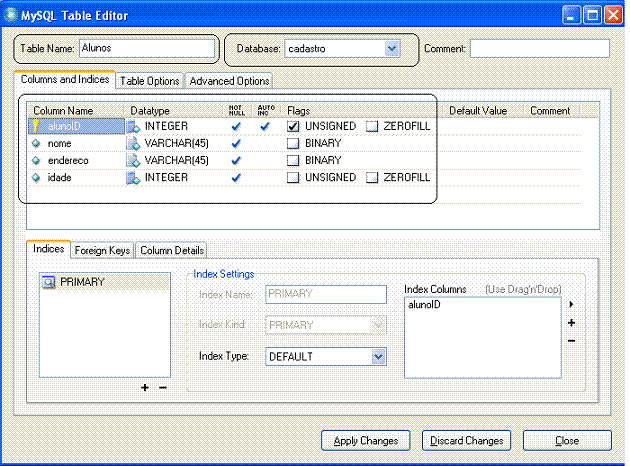Open the Foreign Keys tab

(102, 250)
